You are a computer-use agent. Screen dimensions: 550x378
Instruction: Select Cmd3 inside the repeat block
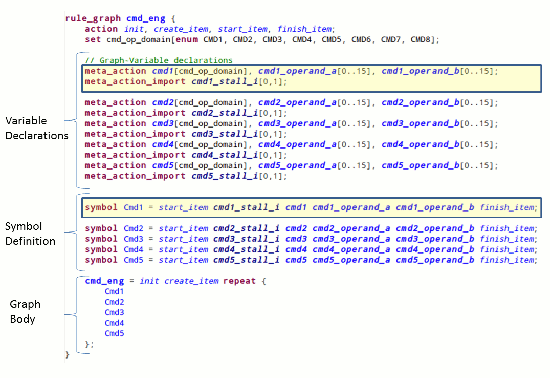coord(114,312)
